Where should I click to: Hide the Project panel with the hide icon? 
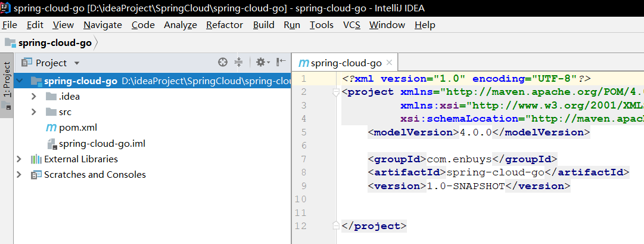(281, 62)
